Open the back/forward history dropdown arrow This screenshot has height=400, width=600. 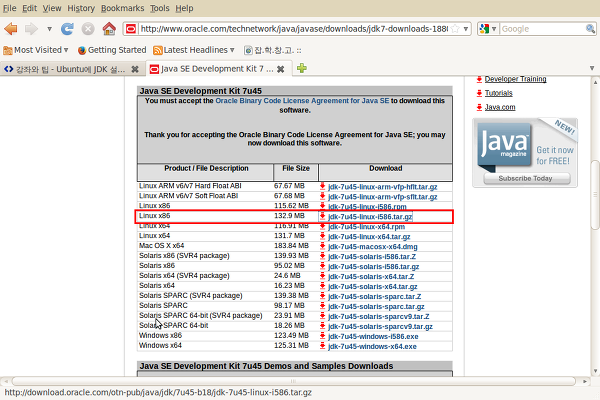click(49, 29)
